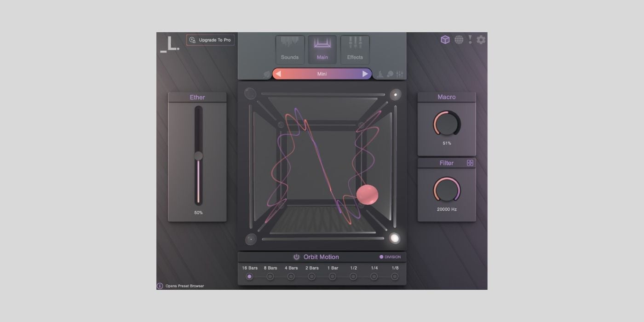Click the pink orb in the cube

point(367,195)
